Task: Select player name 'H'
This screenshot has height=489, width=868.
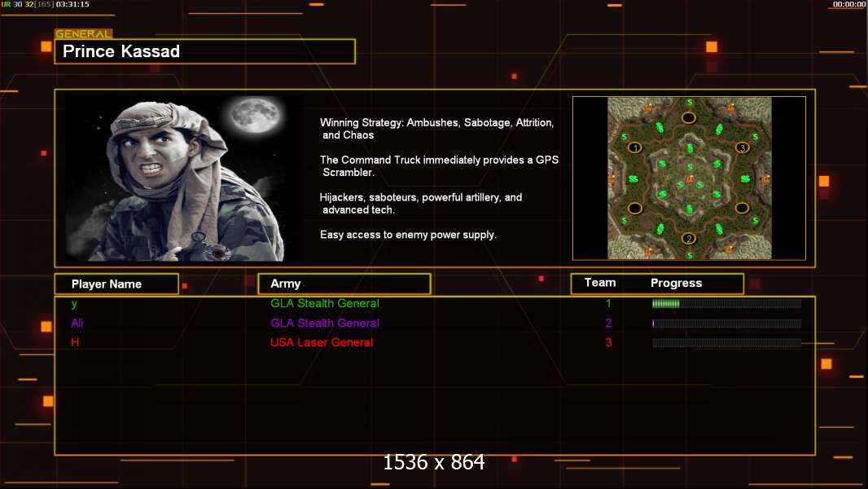Action: click(x=75, y=342)
